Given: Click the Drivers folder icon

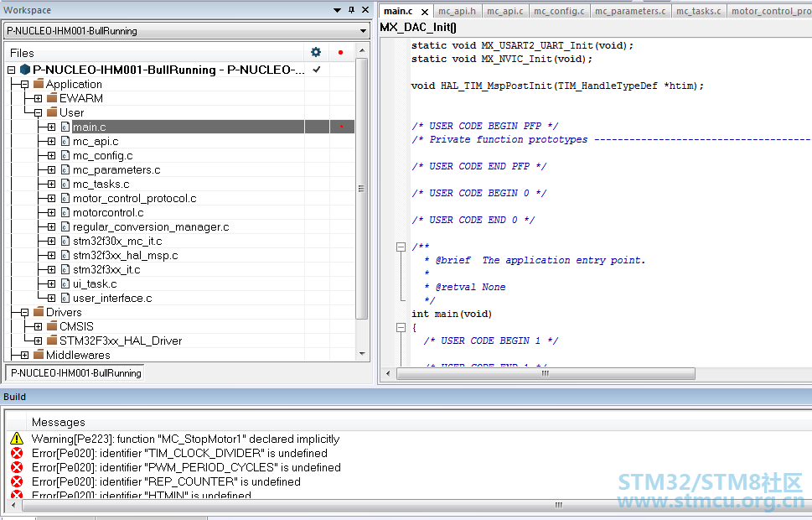Looking at the screenshot, I should [39, 312].
